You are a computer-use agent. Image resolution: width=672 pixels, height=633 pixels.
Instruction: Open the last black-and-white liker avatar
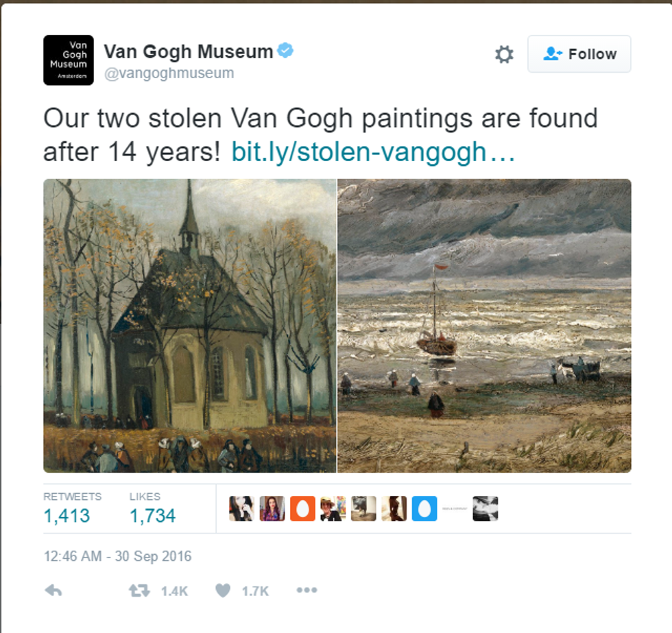point(485,509)
